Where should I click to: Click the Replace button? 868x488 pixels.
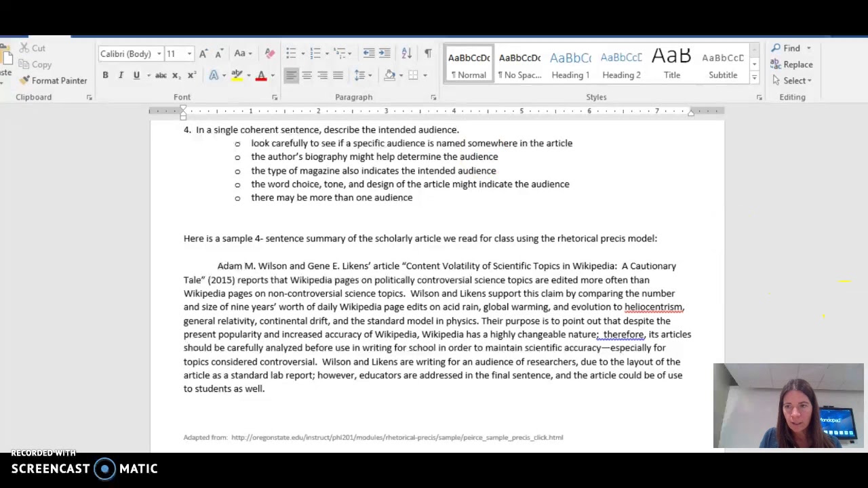coord(791,64)
